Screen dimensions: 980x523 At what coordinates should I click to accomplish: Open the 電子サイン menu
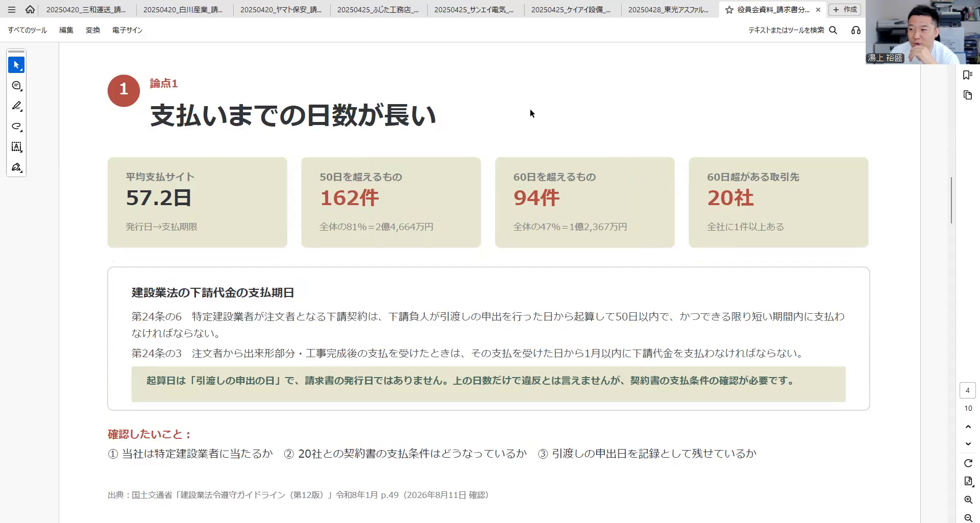(128, 30)
